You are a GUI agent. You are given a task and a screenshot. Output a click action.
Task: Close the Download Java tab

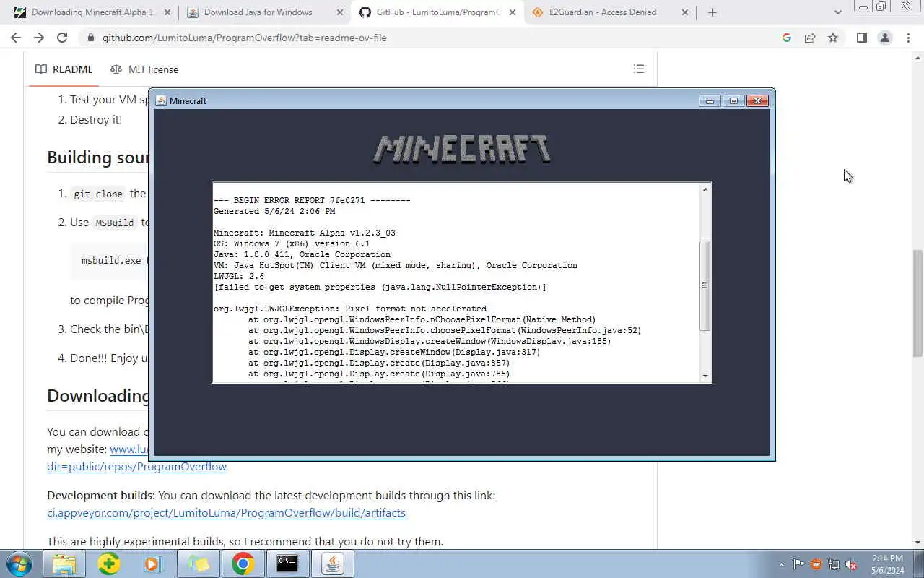341,12
